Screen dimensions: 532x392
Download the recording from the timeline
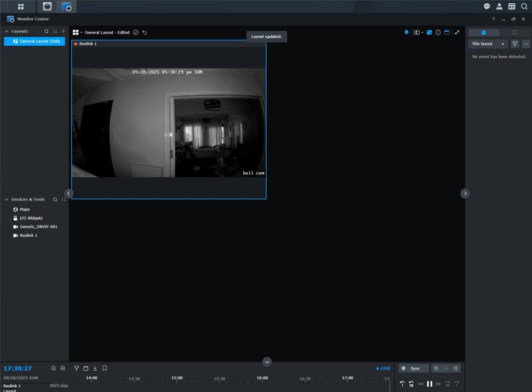(x=95, y=368)
